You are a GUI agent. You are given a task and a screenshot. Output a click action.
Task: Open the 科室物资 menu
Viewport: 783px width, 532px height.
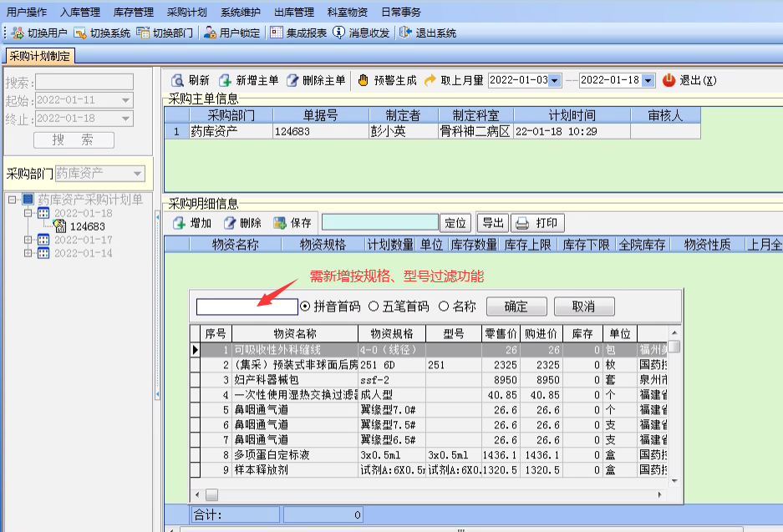coord(347,12)
